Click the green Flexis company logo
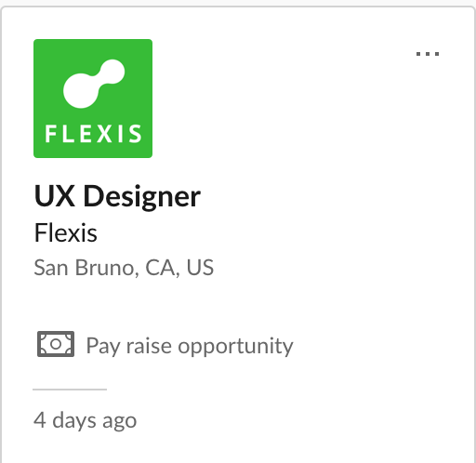 click(x=93, y=99)
